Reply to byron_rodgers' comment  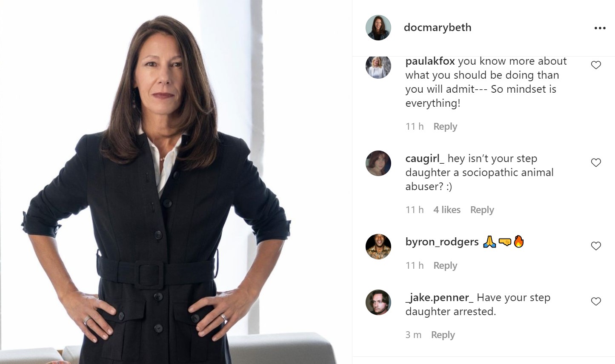pos(445,266)
